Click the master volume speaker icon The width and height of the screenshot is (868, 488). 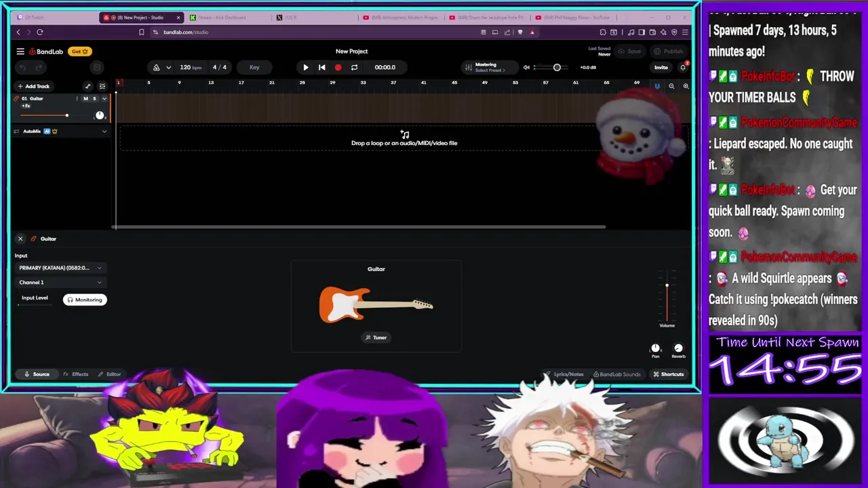[x=526, y=67]
